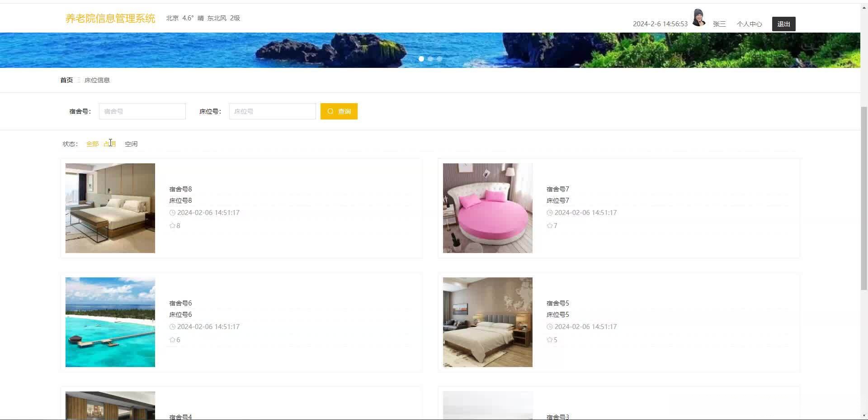Image resolution: width=868 pixels, height=420 pixels.
Task: Click the 宿舍号8 text
Action: 180,189
